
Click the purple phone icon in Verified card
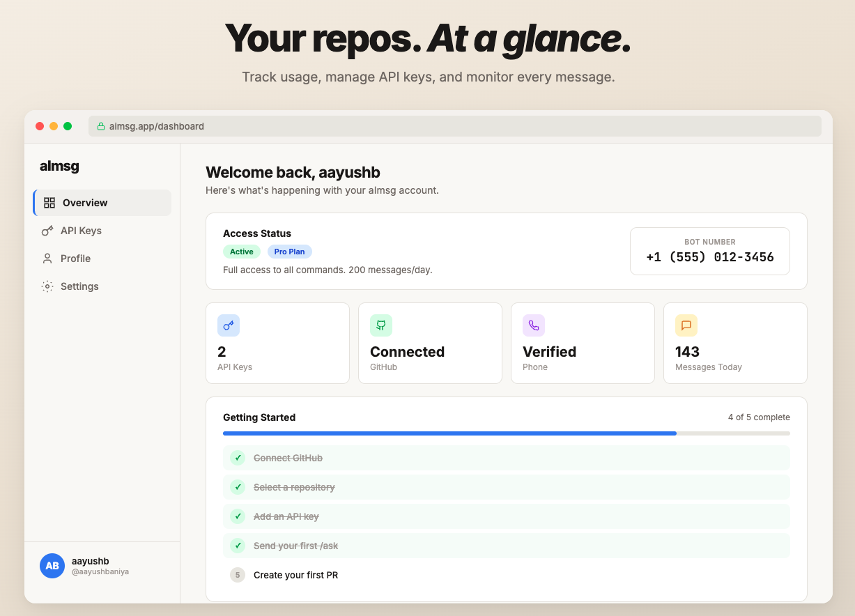pos(534,325)
